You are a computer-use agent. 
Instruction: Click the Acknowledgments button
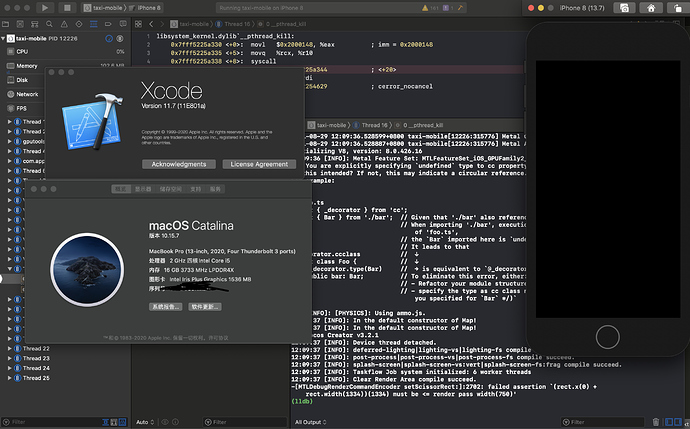click(179, 164)
